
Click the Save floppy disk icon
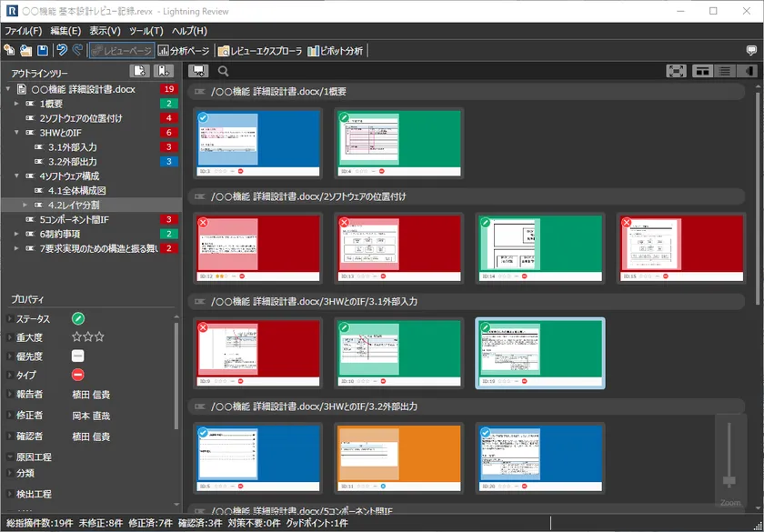coord(42,51)
